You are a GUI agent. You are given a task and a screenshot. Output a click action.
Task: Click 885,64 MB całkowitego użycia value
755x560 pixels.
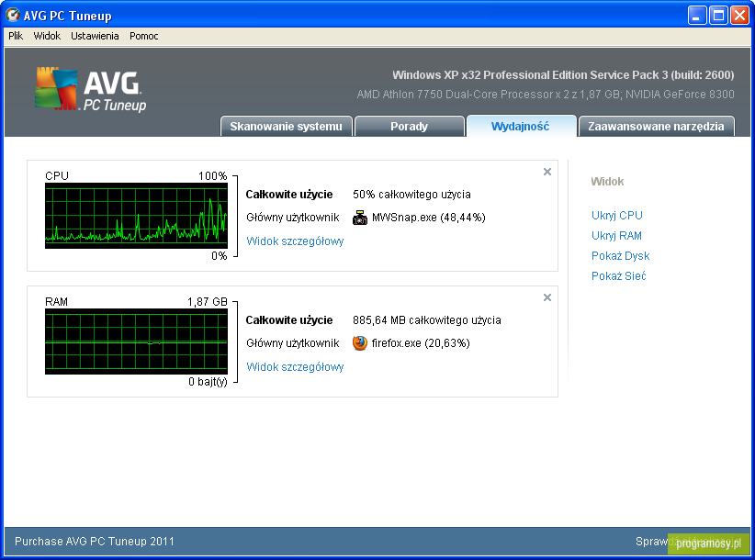click(x=427, y=319)
